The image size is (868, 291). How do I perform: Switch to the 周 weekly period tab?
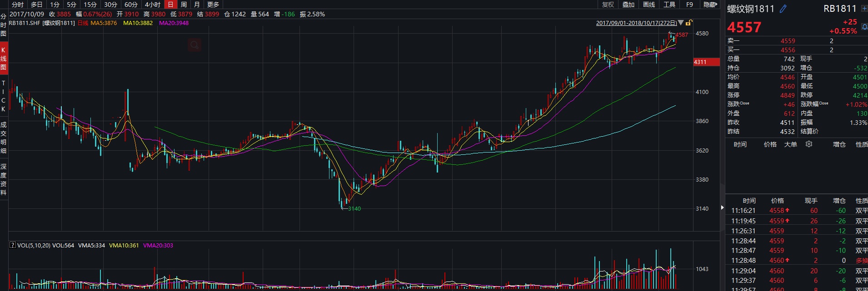point(184,5)
